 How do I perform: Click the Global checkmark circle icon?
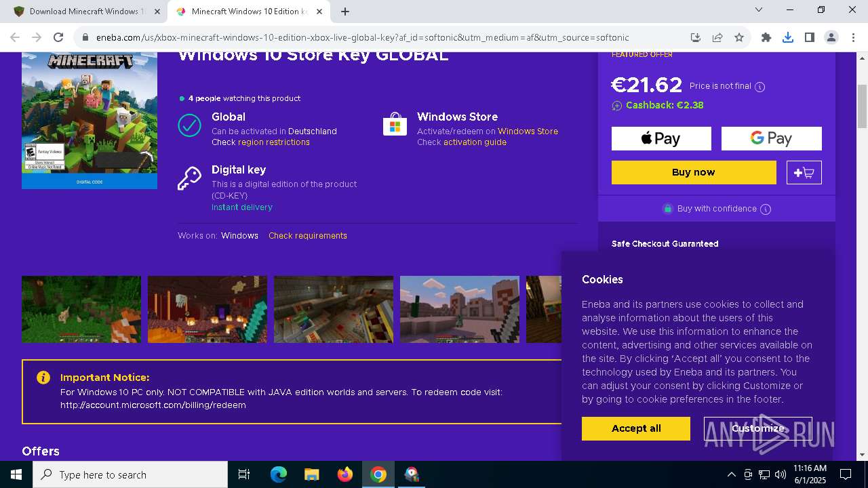click(x=189, y=125)
